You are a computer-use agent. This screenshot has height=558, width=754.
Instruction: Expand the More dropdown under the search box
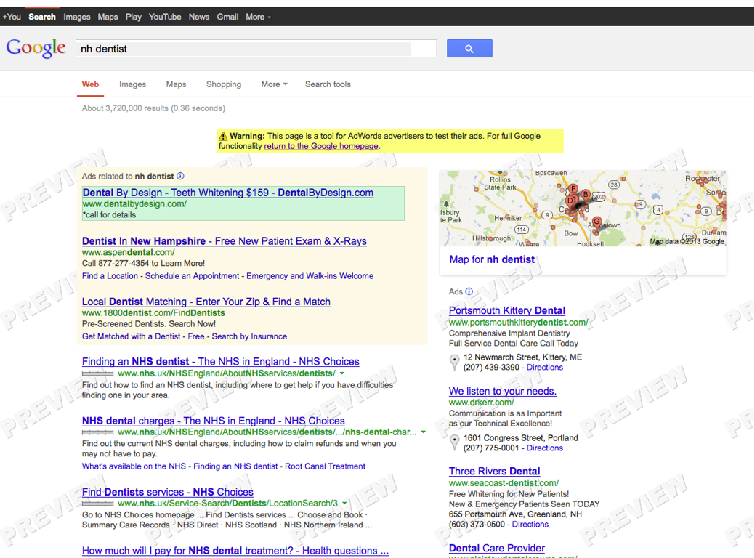274,84
